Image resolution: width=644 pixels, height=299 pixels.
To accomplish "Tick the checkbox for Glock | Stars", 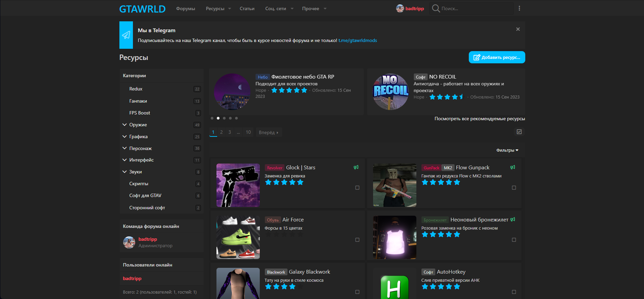I will click(x=357, y=188).
